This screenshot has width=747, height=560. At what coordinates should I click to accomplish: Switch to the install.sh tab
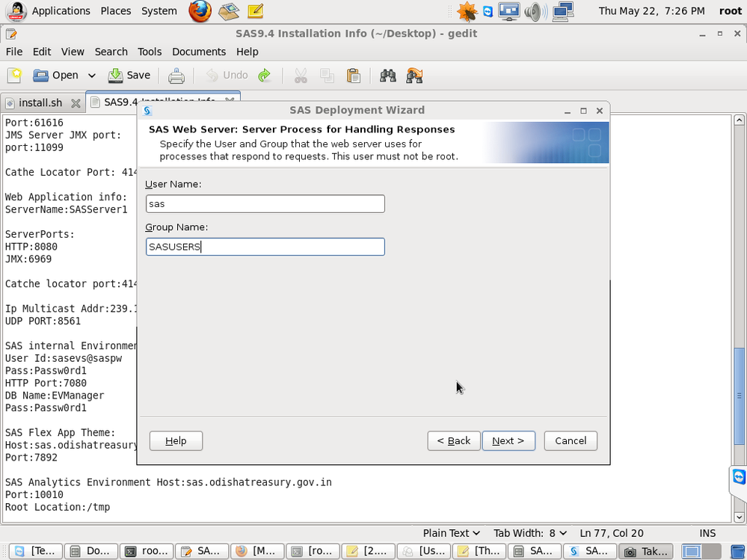(40, 103)
